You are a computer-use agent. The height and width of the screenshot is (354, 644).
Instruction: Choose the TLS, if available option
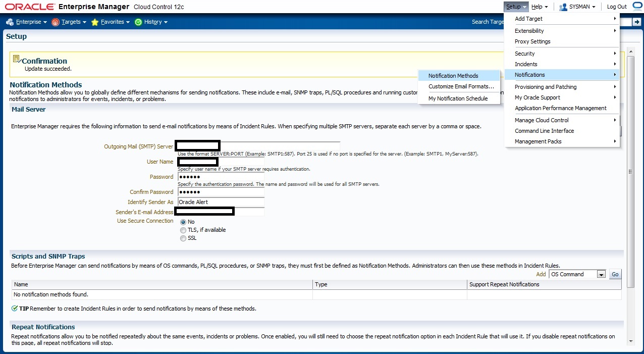click(x=183, y=230)
